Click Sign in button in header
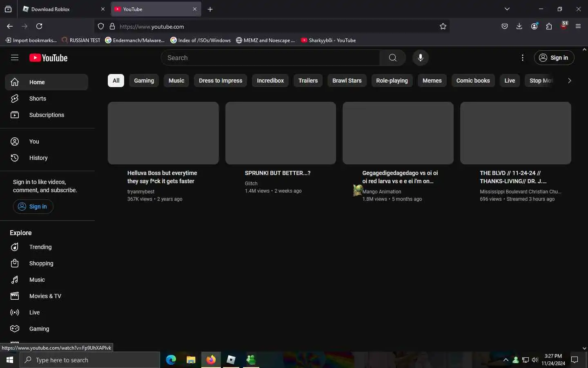The image size is (588, 368). [x=554, y=58]
